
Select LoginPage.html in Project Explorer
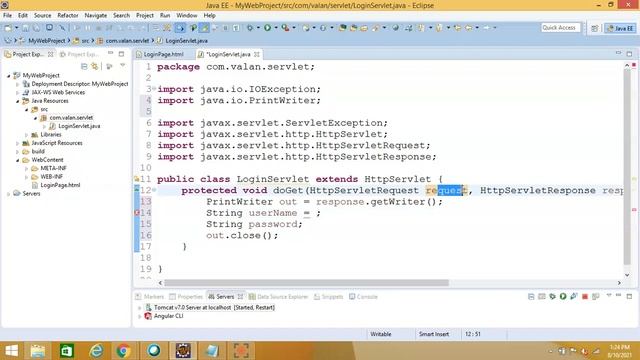60,185
